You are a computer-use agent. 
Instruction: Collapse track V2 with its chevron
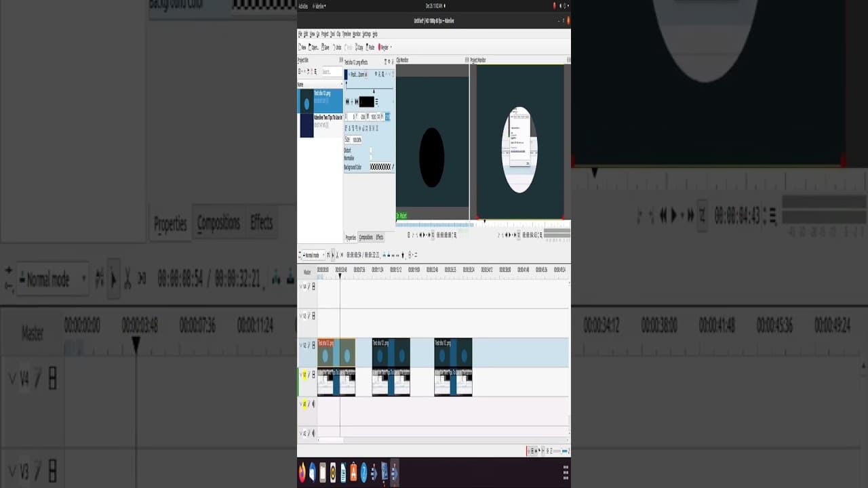coord(301,345)
